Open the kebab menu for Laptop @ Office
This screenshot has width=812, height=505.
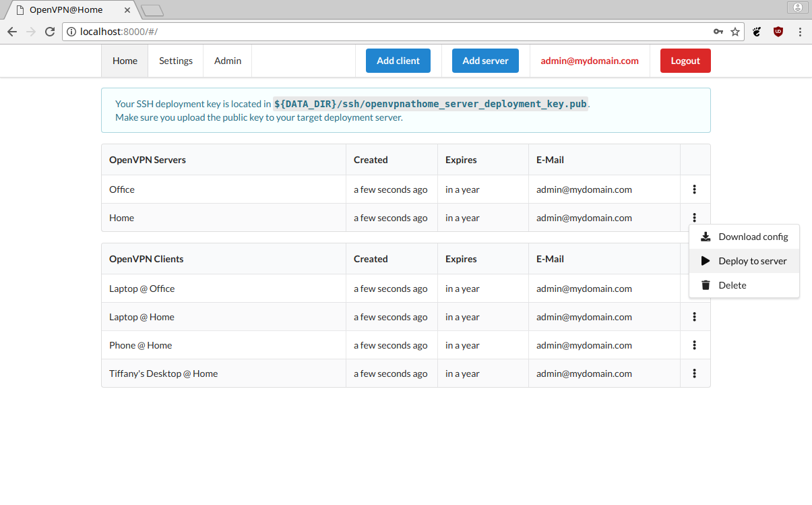pos(694,288)
